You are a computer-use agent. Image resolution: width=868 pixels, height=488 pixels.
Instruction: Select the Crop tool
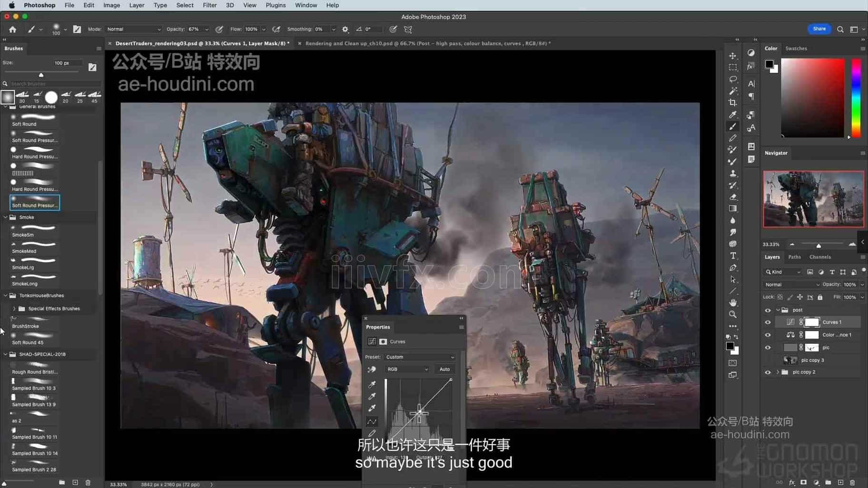click(733, 103)
